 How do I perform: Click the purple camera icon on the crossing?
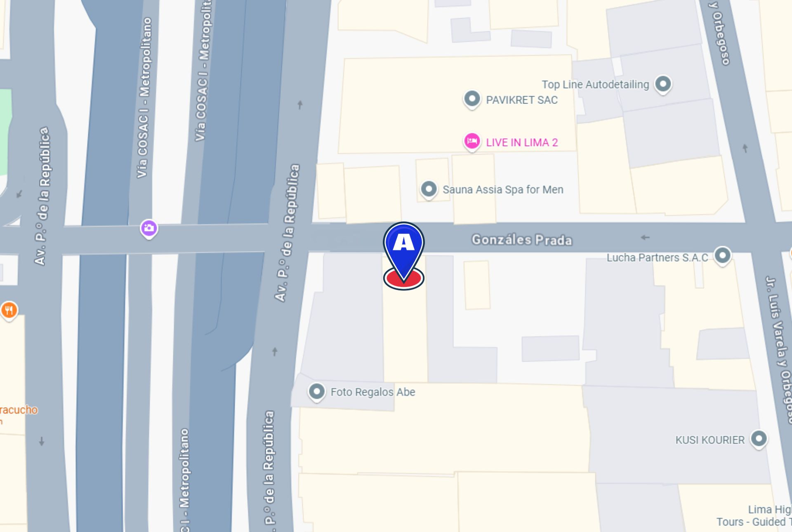click(x=149, y=228)
